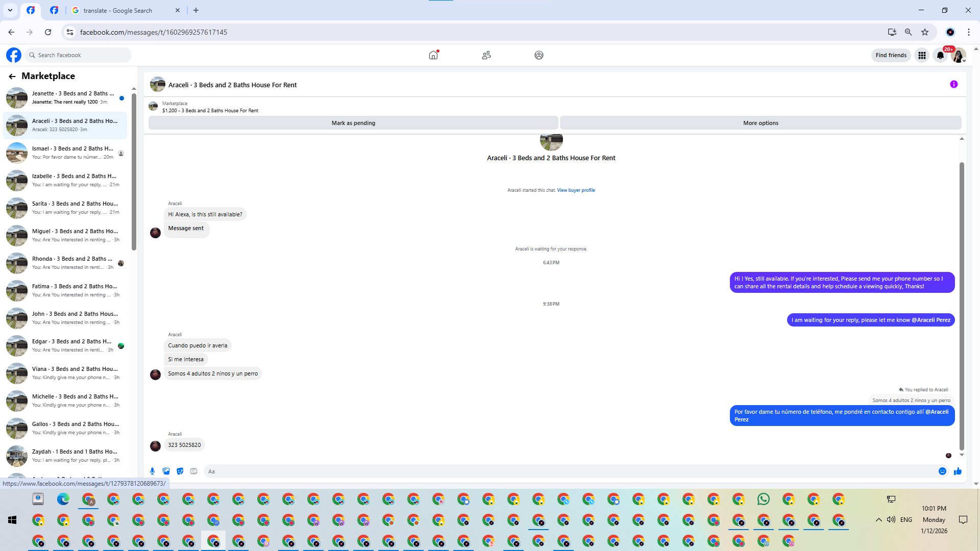This screenshot has height=551, width=980.
Task: Open the Friends tab
Action: (x=486, y=55)
